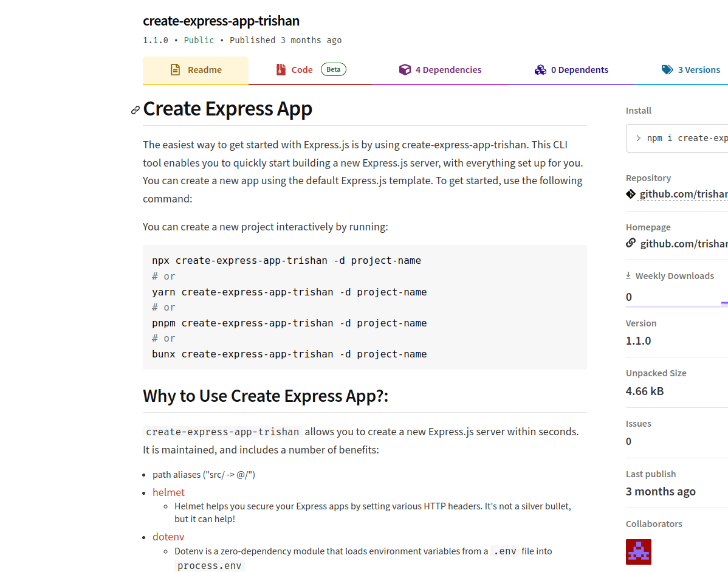Follow the helmet link in benefits list

[168, 492]
